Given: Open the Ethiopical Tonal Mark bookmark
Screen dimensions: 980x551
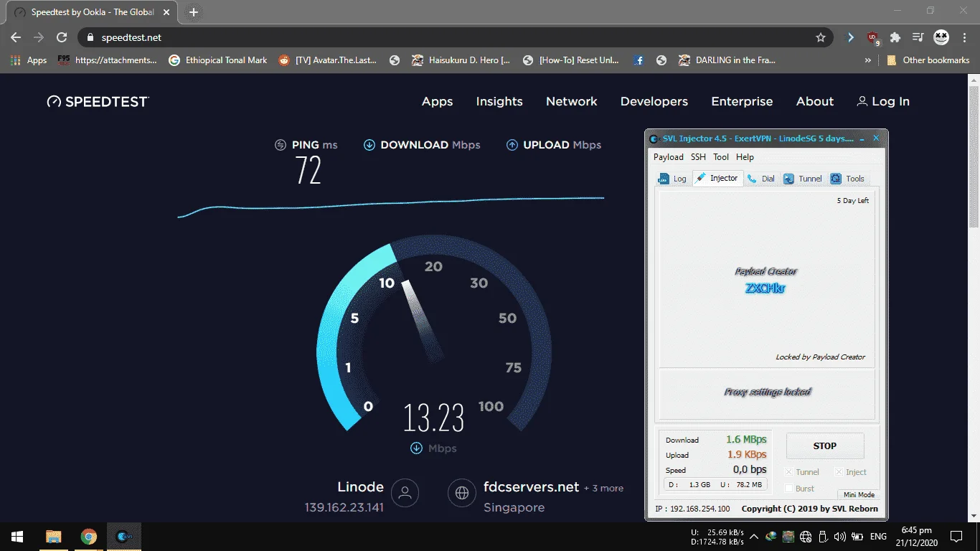Looking at the screenshot, I should [217, 60].
